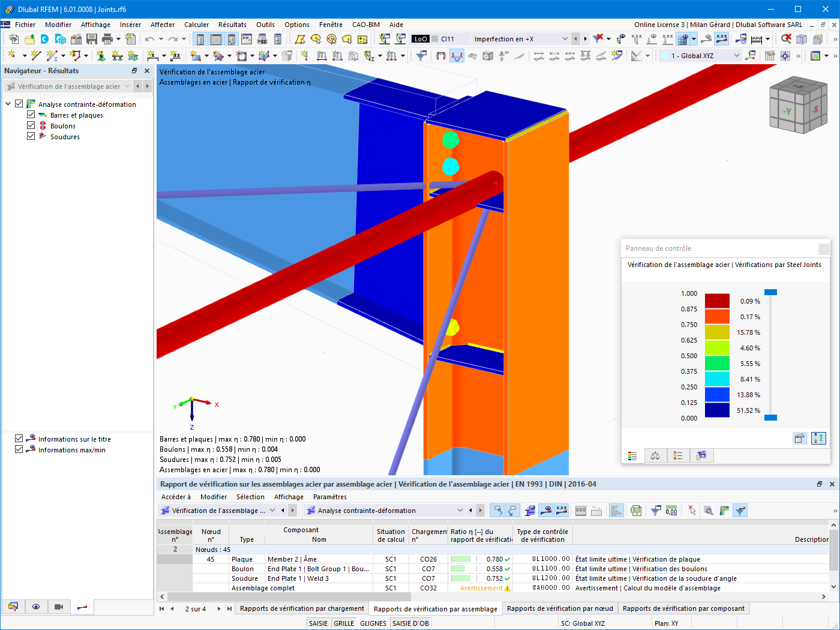Open the table Vérification de l'assemblage dropdown
840x630 pixels.
[272, 511]
